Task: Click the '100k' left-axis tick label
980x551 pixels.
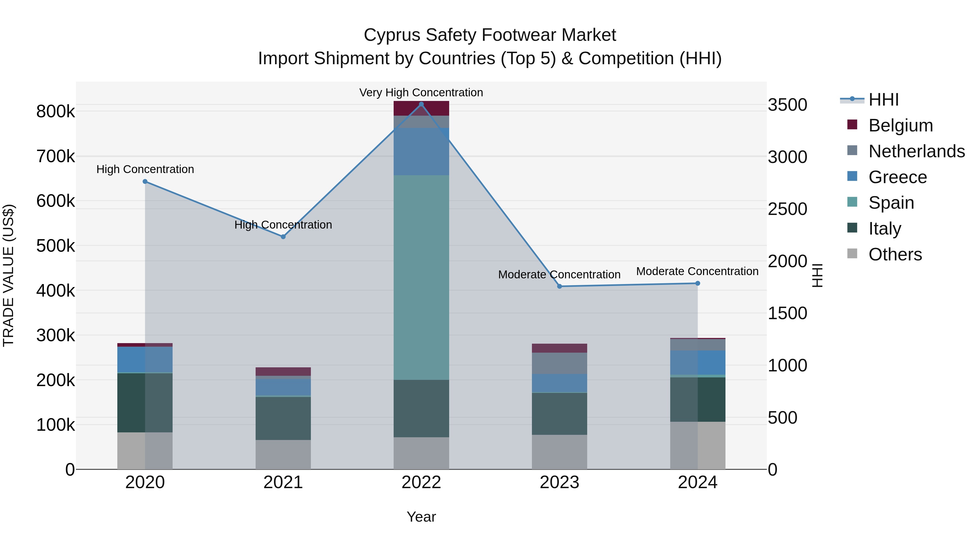Action: [56, 425]
